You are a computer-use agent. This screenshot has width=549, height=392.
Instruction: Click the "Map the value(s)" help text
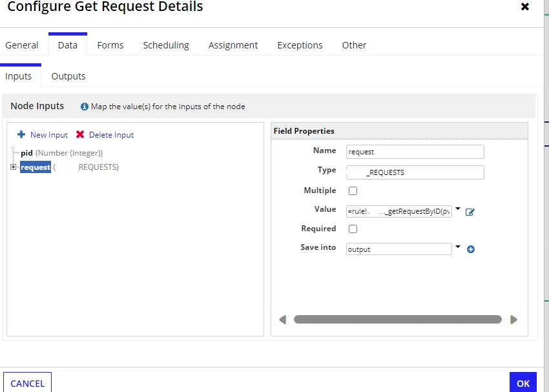coord(168,107)
